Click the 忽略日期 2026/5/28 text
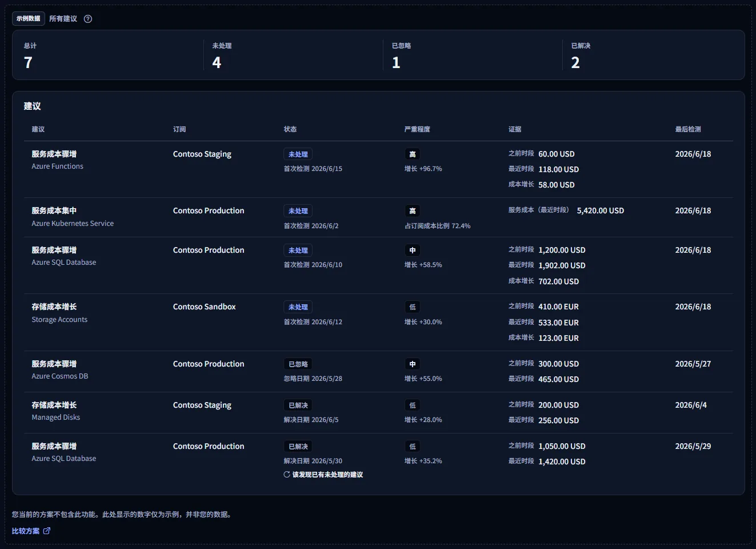The height and width of the screenshot is (549, 756). coord(313,379)
